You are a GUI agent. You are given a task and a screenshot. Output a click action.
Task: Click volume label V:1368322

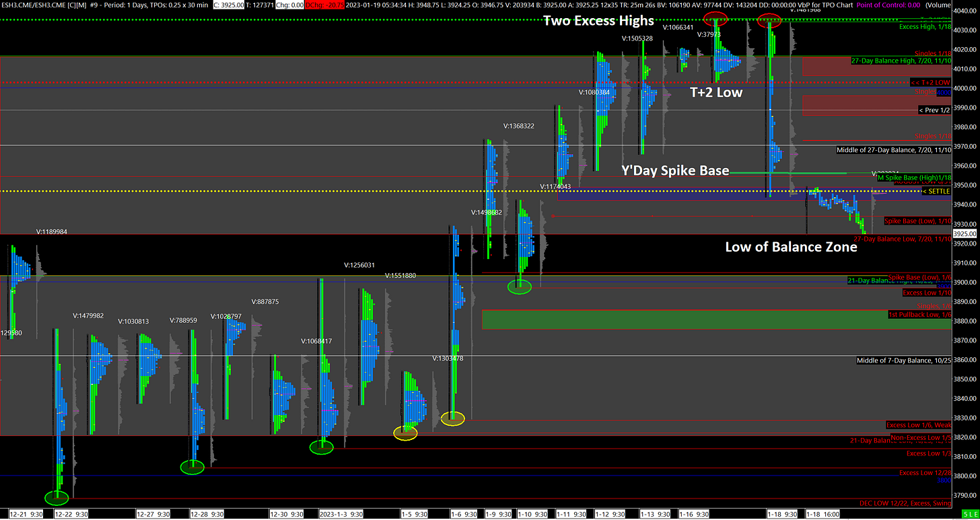(520, 125)
